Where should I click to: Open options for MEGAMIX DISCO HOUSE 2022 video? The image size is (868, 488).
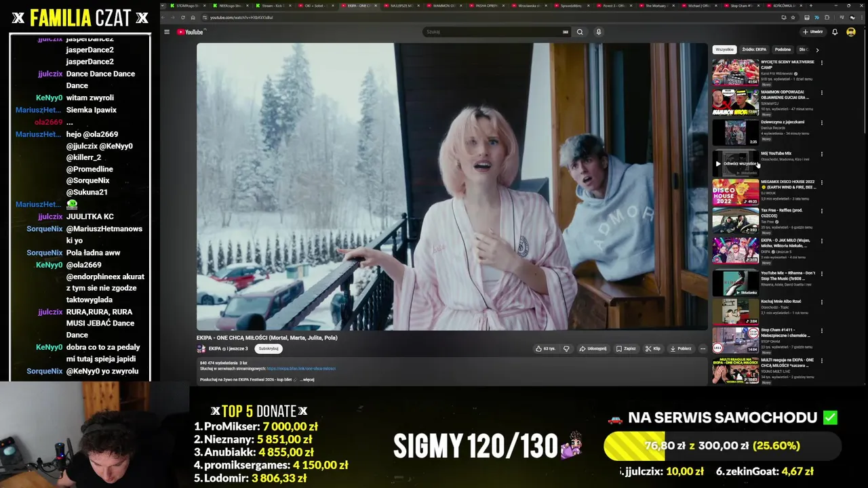(x=822, y=182)
